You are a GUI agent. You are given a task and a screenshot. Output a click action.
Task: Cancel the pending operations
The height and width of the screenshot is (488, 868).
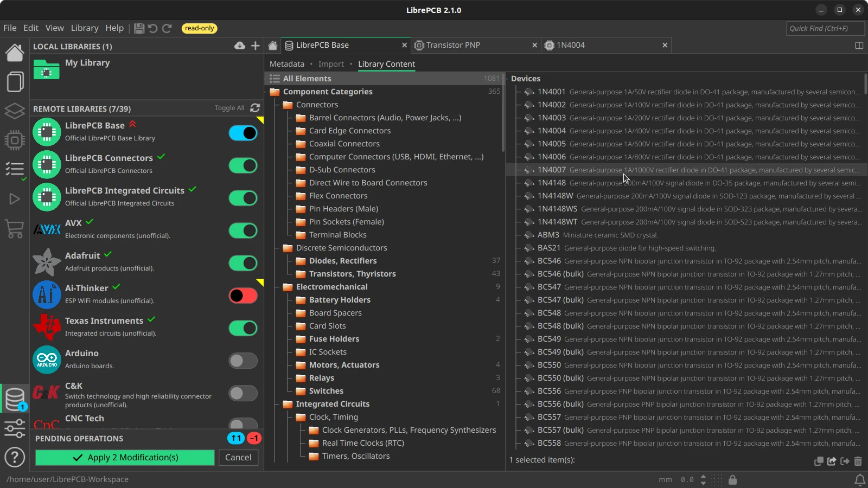[x=238, y=458]
